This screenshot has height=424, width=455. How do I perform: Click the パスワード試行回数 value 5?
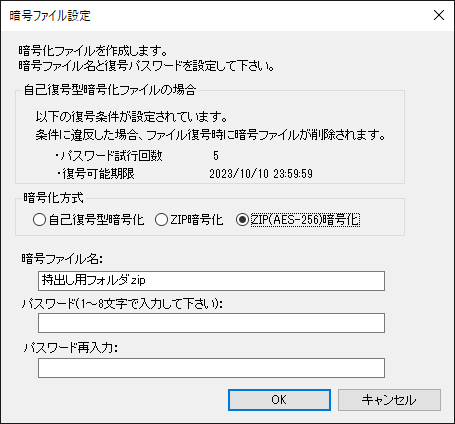tap(216, 156)
